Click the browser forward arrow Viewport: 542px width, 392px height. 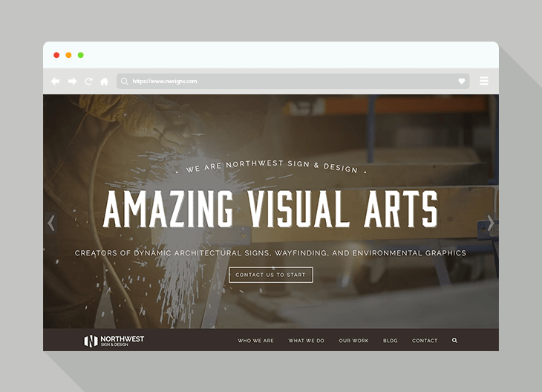tap(72, 81)
